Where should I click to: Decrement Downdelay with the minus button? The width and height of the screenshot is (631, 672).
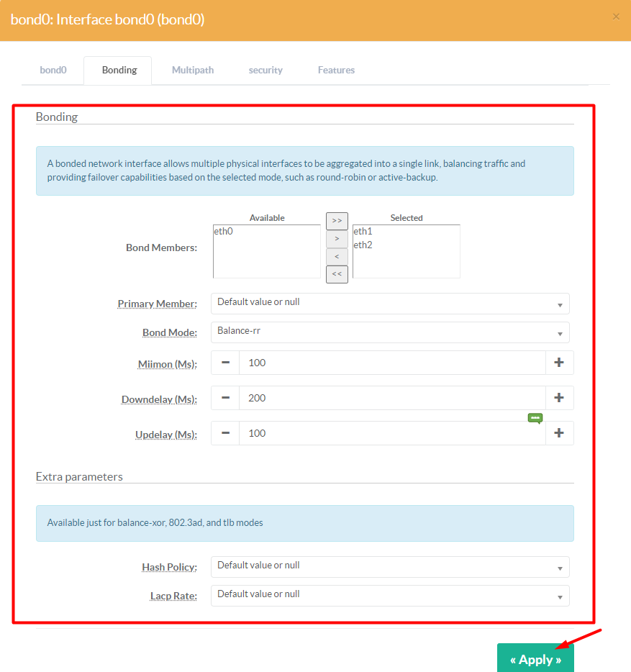pyautogui.click(x=224, y=398)
